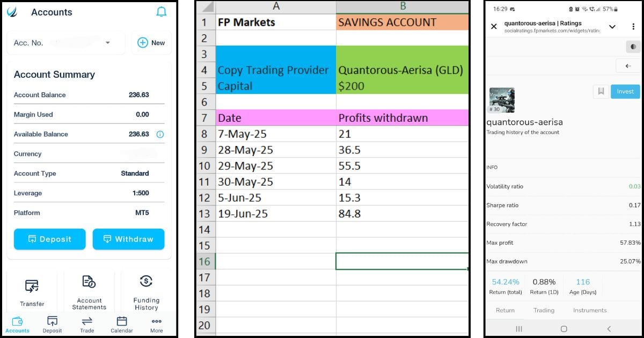This screenshot has height=338, width=644.
Task: Open the notifications bell icon
Action: coord(161,12)
